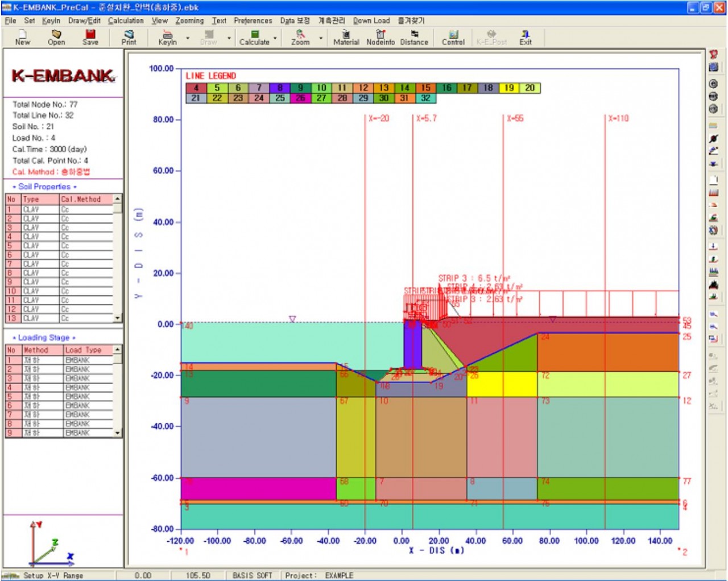
Task: Select soil row 13 CLAY
Action: [x=60, y=318]
